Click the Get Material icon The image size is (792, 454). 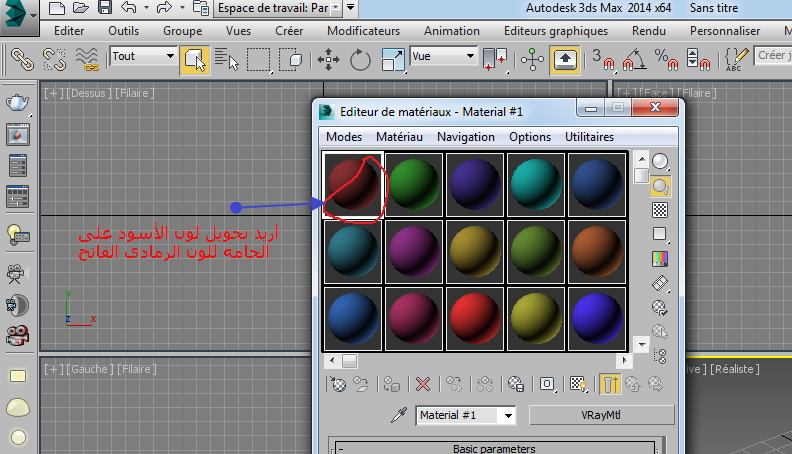coord(337,384)
